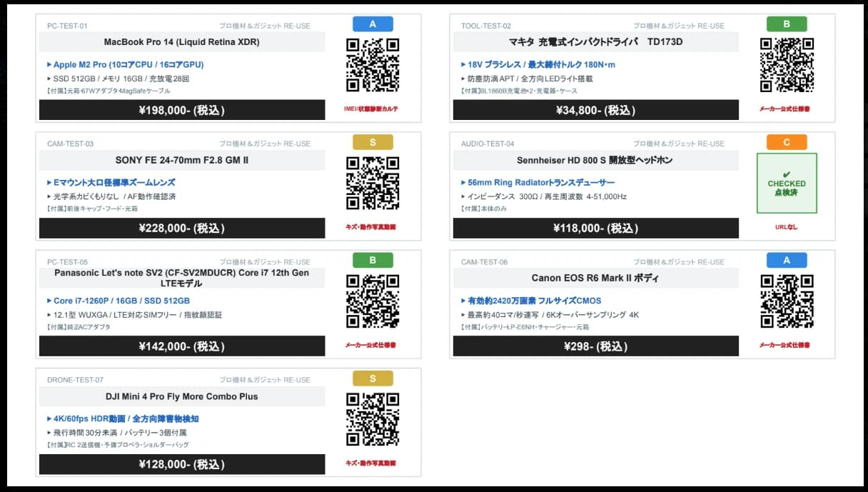
Task: Open メーカー公式仕様書 on the Canon EOS card
Action: [784, 345]
